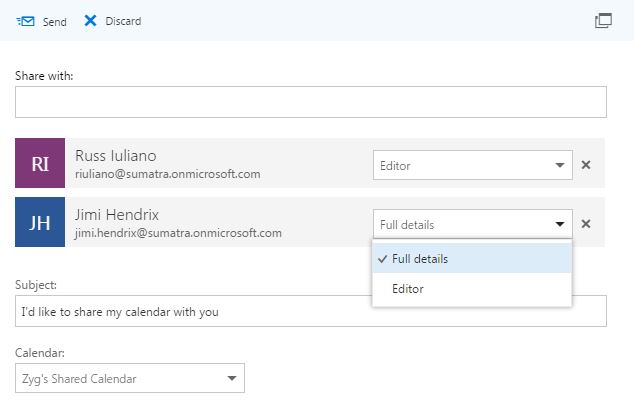
Task: Click jimi.hendrix email address text
Action: click(x=178, y=233)
